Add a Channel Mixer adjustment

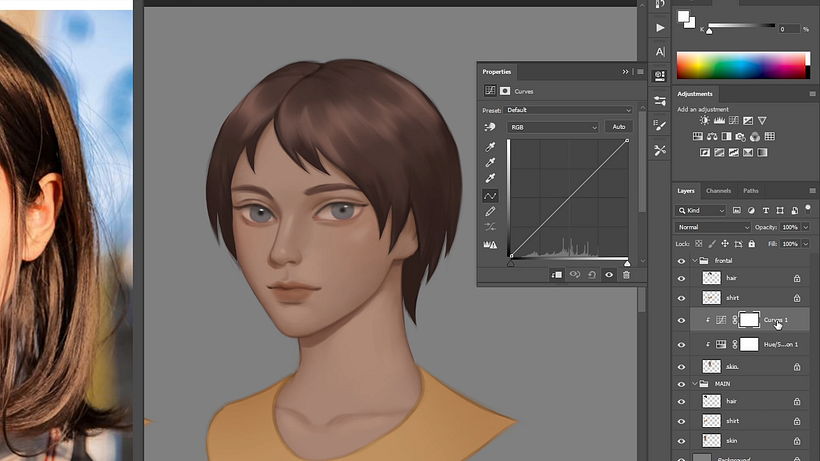755,136
